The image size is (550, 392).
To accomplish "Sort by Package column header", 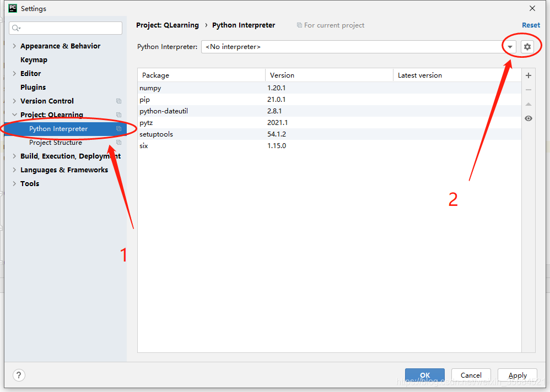I will tap(201, 75).
